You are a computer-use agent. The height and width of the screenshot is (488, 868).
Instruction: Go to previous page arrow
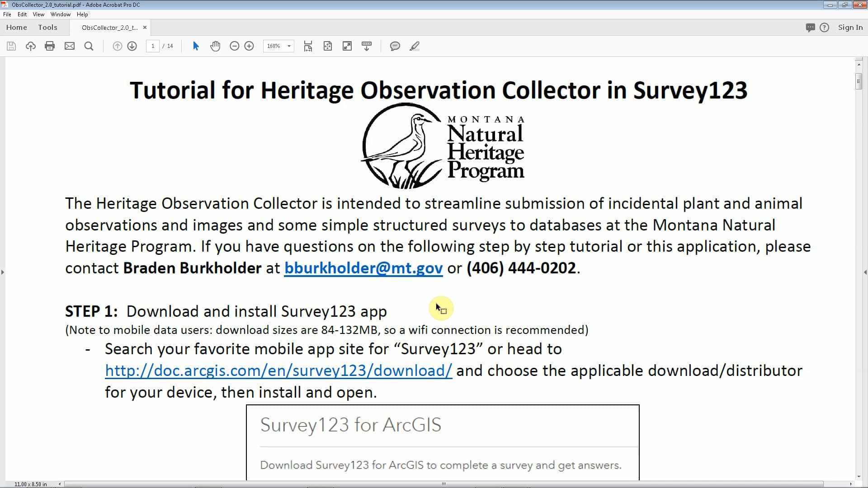(x=117, y=46)
